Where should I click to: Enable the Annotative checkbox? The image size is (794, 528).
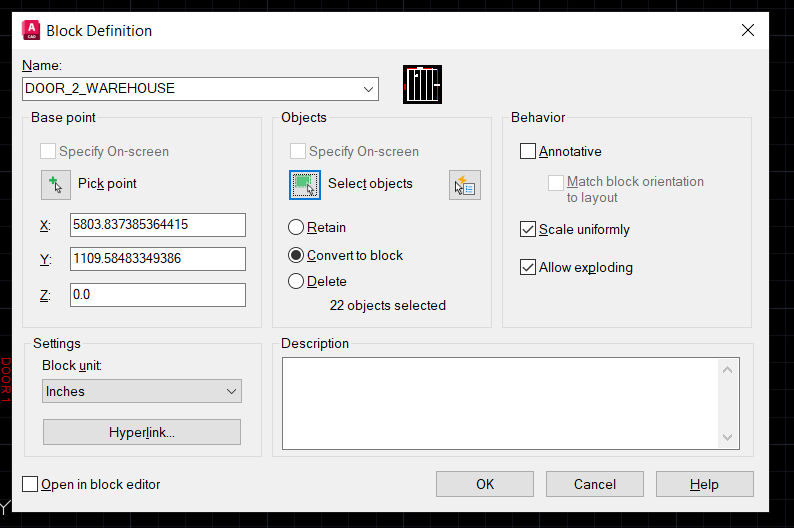(x=528, y=151)
